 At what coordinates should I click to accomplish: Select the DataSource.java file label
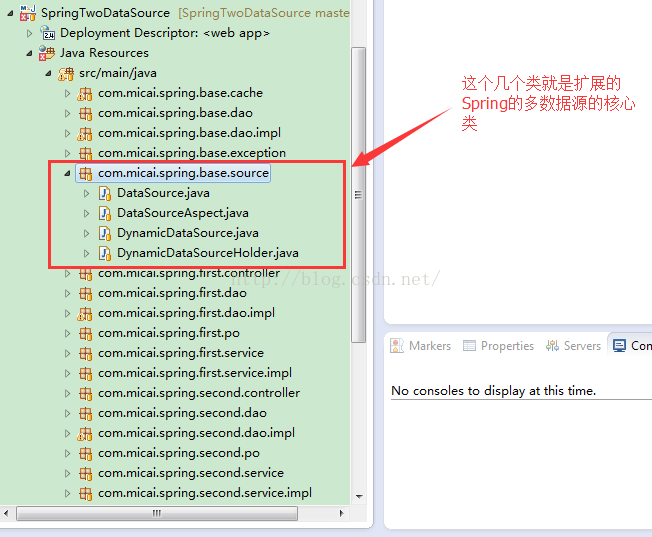click(x=163, y=193)
